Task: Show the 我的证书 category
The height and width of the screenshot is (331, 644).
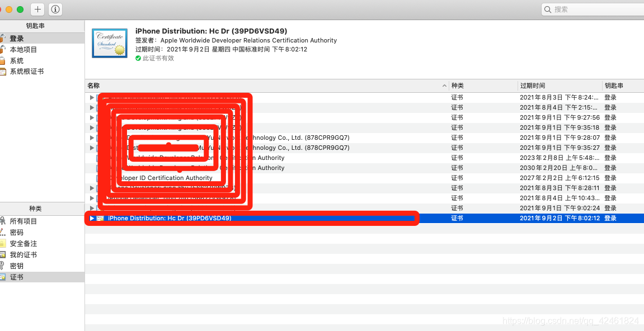Action: point(42,254)
